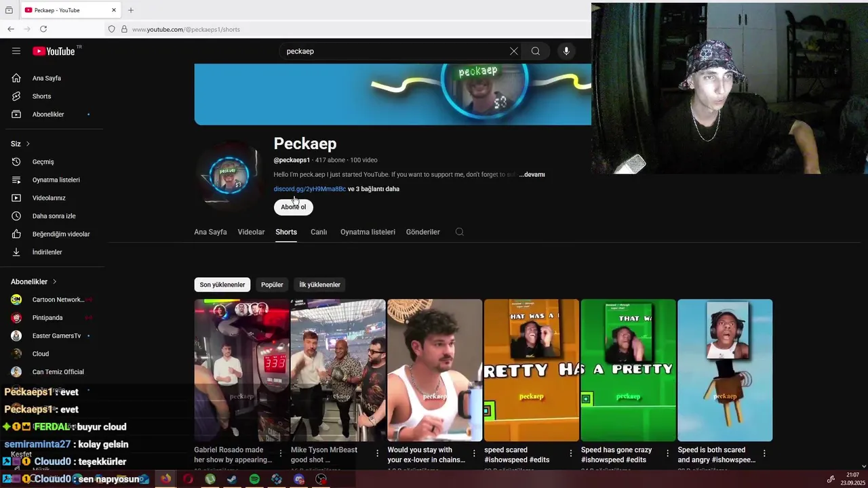Screen dimensions: 868x488
Task: Switch to the Videolar tab
Action: pyautogui.click(x=251, y=232)
